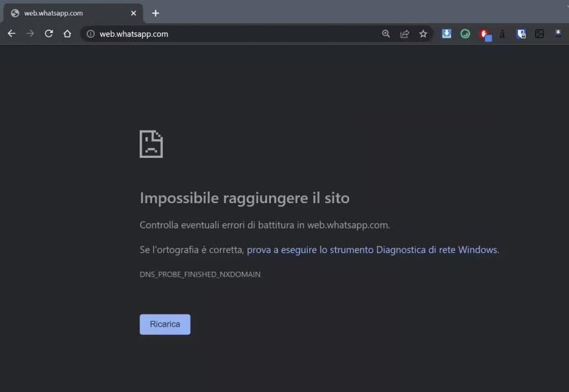
Task: Go to homepage using the home icon
Action: click(67, 34)
